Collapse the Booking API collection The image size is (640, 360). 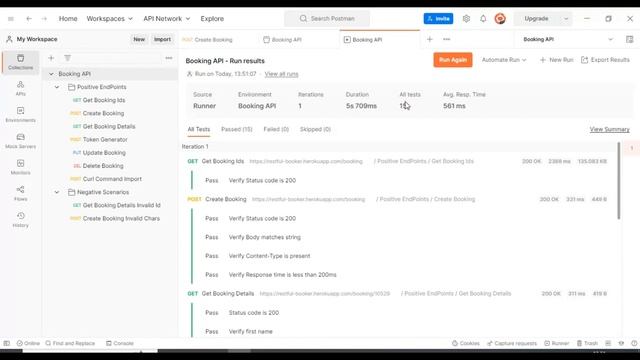click(x=51, y=74)
